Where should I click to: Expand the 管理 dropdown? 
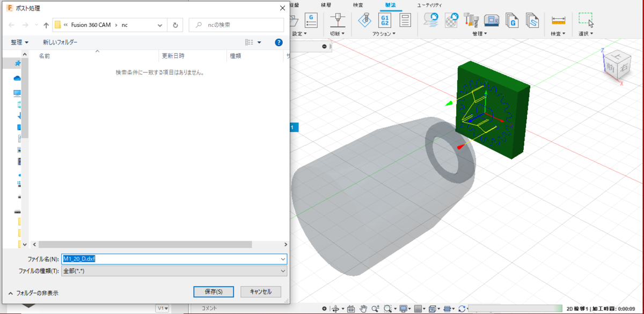click(x=480, y=33)
